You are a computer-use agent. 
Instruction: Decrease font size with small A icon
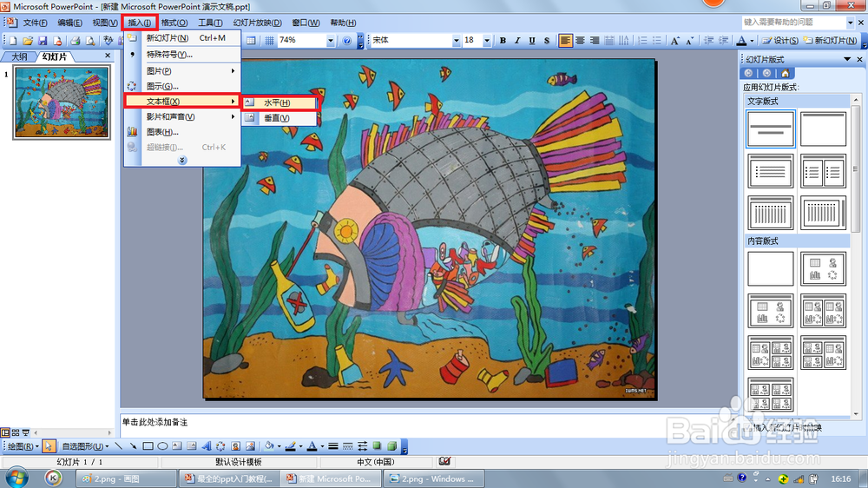pyautogui.click(x=689, y=41)
